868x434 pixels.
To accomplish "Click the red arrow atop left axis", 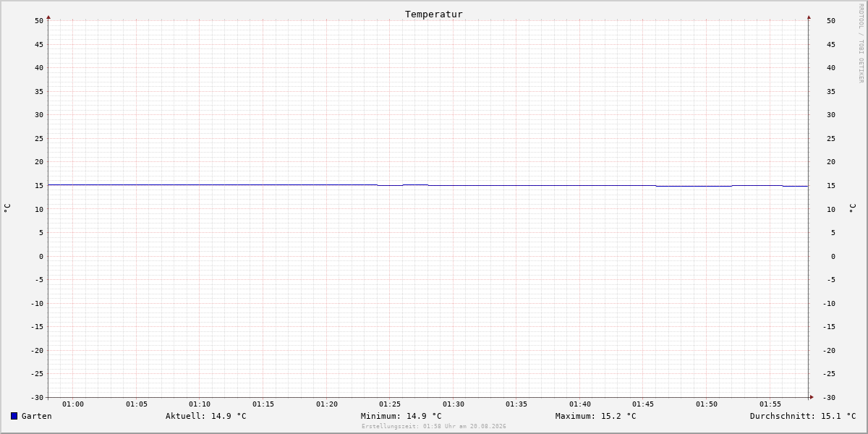I will (x=48, y=17).
